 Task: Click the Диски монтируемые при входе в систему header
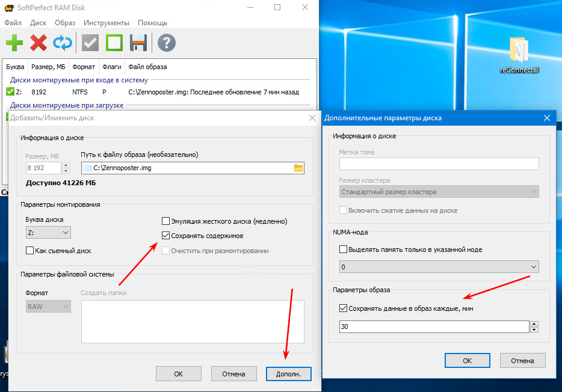(x=79, y=80)
